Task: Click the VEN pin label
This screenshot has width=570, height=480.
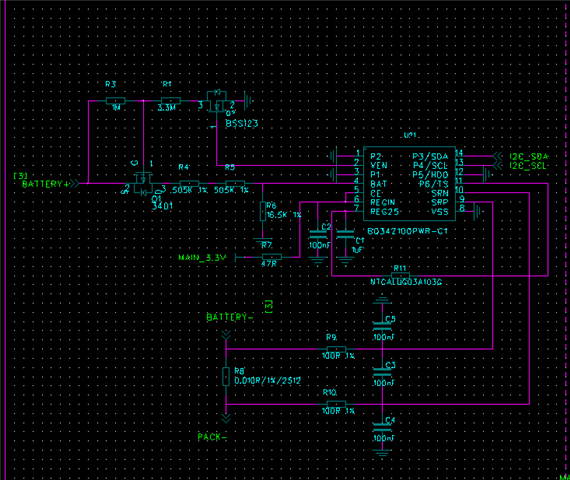Action: [379, 165]
